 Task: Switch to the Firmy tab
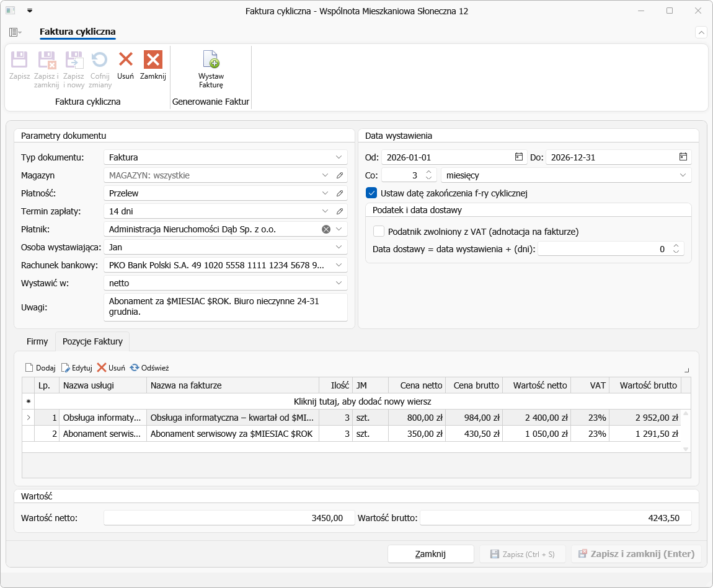(37, 341)
